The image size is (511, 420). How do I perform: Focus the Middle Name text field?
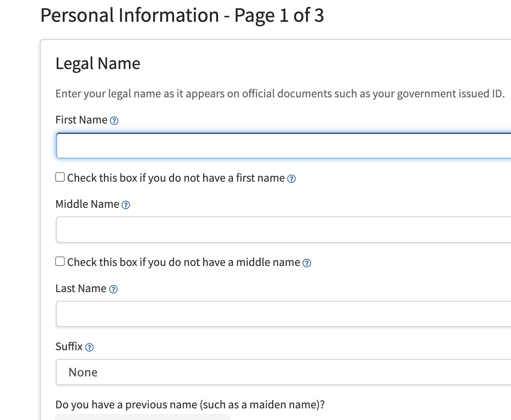283,230
